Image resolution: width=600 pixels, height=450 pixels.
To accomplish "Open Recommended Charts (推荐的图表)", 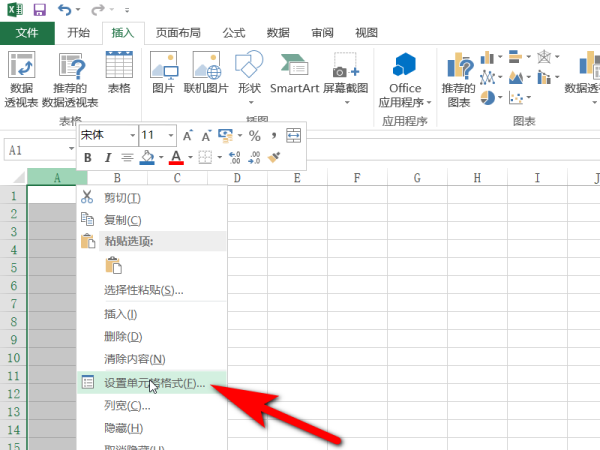I will tap(459, 80).
